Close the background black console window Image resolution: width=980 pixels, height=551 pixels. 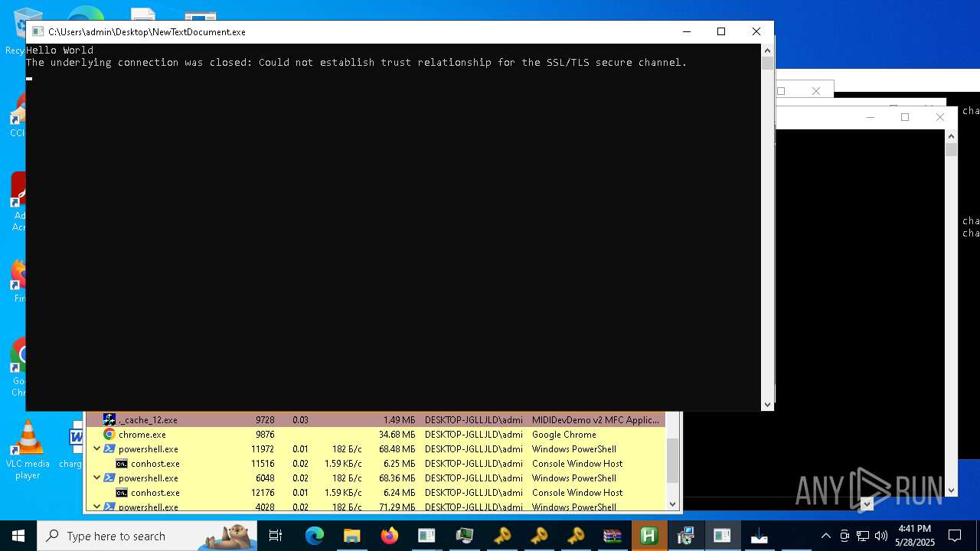pos(940,117)
